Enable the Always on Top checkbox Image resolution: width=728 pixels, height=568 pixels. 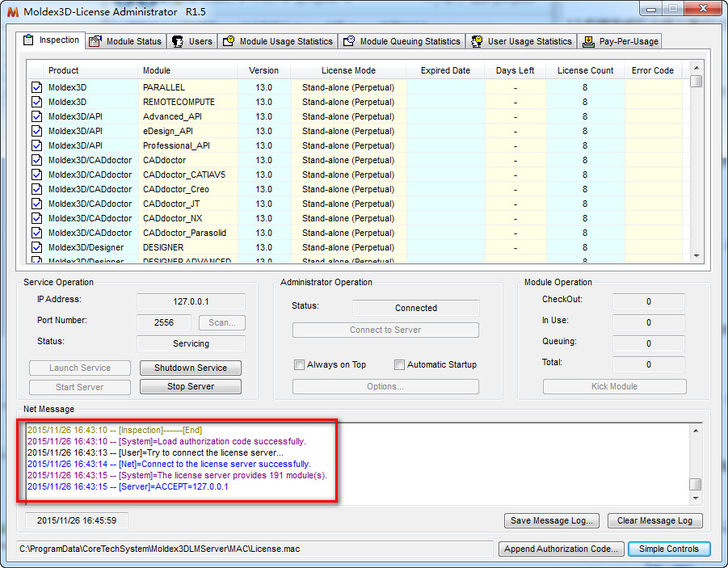pyautogui.click(x=300, y=364)
